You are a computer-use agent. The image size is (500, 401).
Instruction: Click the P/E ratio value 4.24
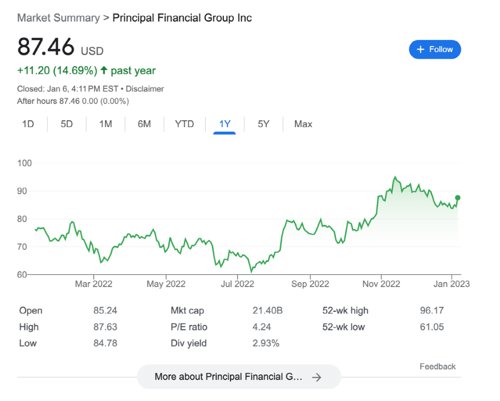point(262,327)
